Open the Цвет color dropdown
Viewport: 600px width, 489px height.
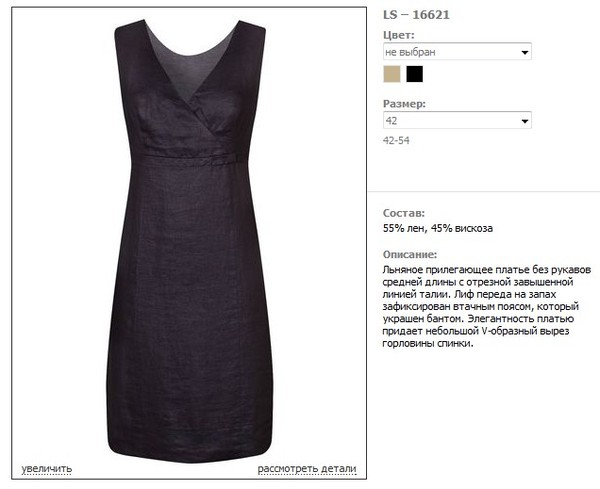457,51
